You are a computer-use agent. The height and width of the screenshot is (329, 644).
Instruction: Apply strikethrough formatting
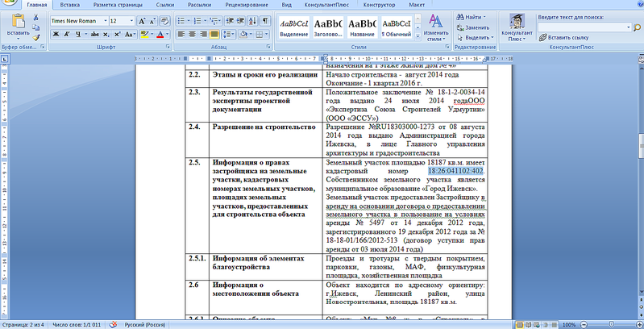[x=95, y=34]
